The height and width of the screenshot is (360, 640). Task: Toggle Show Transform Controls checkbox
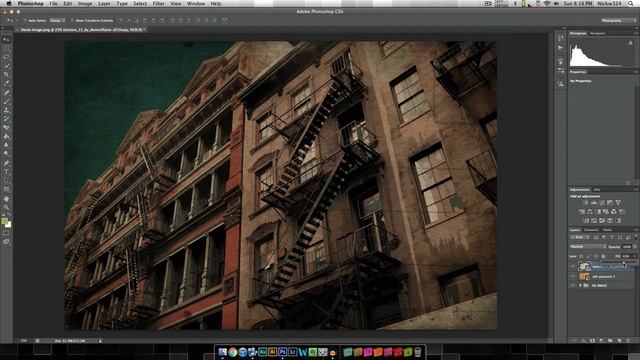72,20
